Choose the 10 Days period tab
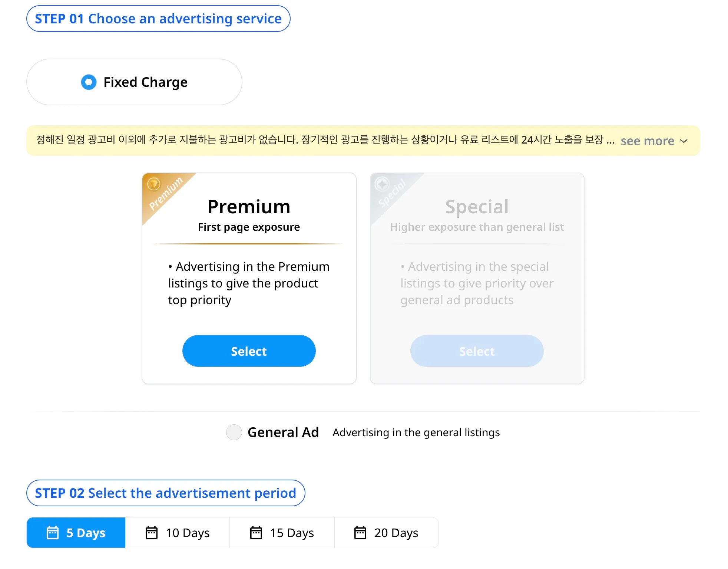Image resolution: width=728 pixels, height=569 pixels. point(178,533)
